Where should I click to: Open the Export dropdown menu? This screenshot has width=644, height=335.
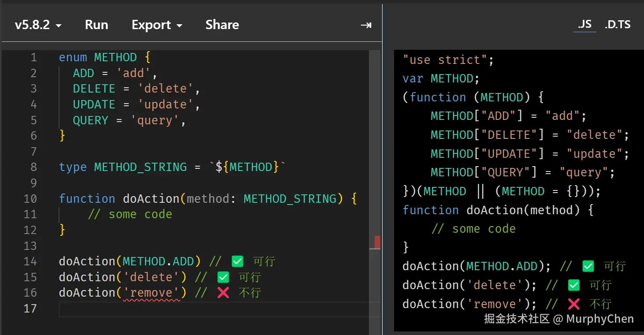[157, 25]
